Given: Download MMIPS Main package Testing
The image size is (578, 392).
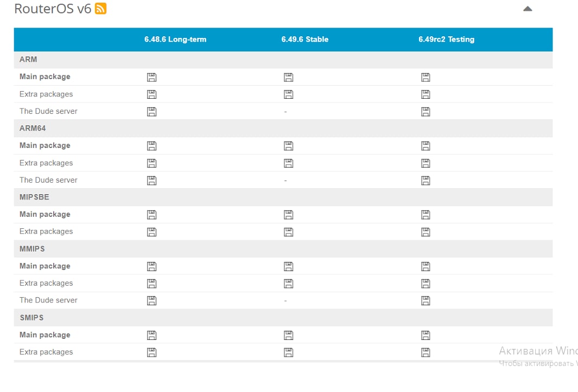Looking at the screenshot, I should [x=425, y=266].
